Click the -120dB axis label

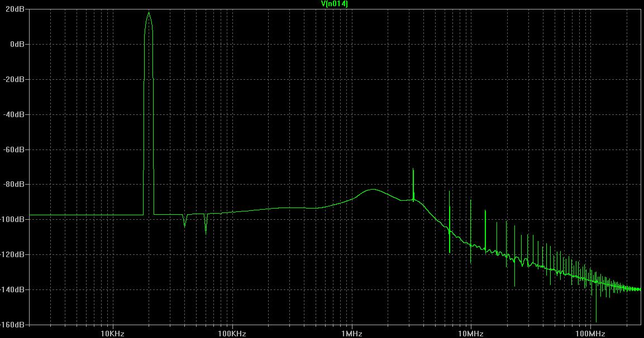click(x=12, y=254)
